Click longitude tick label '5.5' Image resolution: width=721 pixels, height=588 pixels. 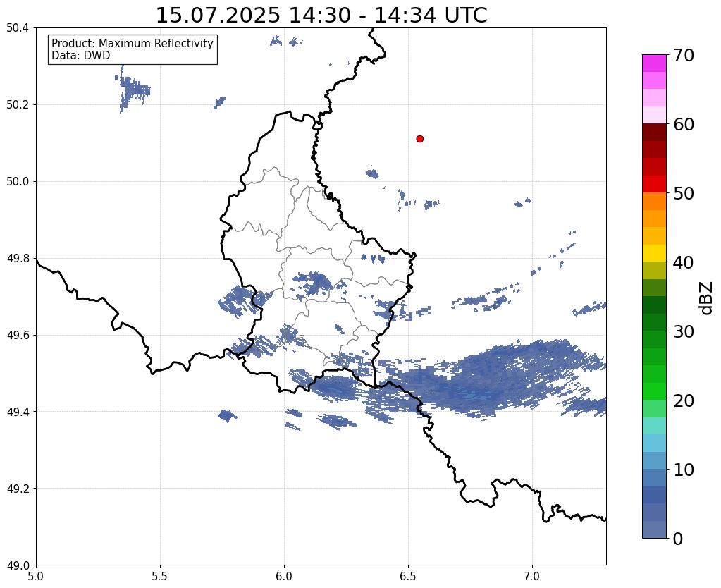point(160,577)
